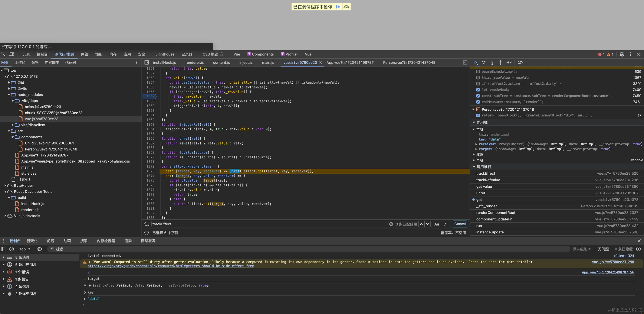Open the console log level dropdown

[582, 249]
